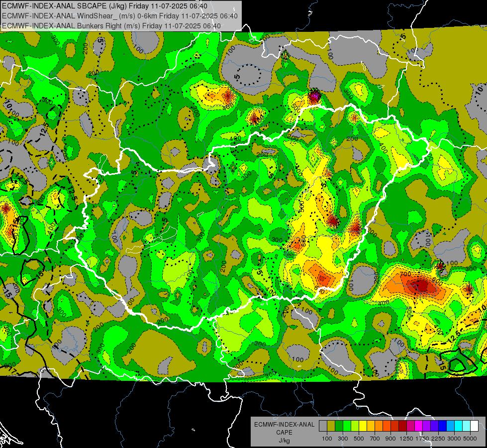Click the WindShear 0-6km title line

tap(120, 16)
